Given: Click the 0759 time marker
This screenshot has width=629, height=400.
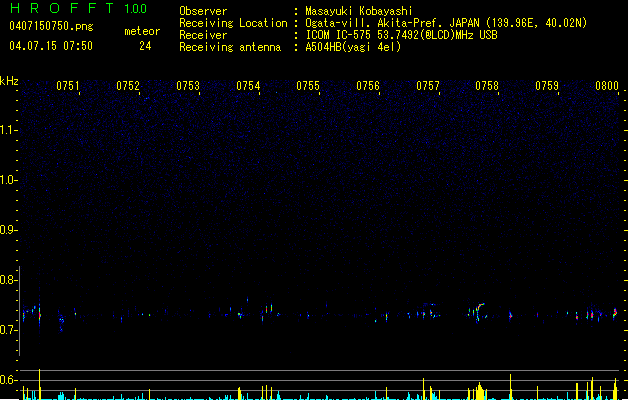Looking at the screenshot, I should (x=547, y=86).
